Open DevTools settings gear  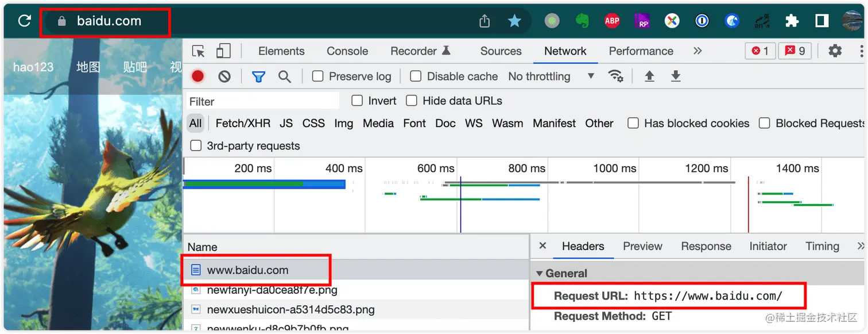point(835,51)
